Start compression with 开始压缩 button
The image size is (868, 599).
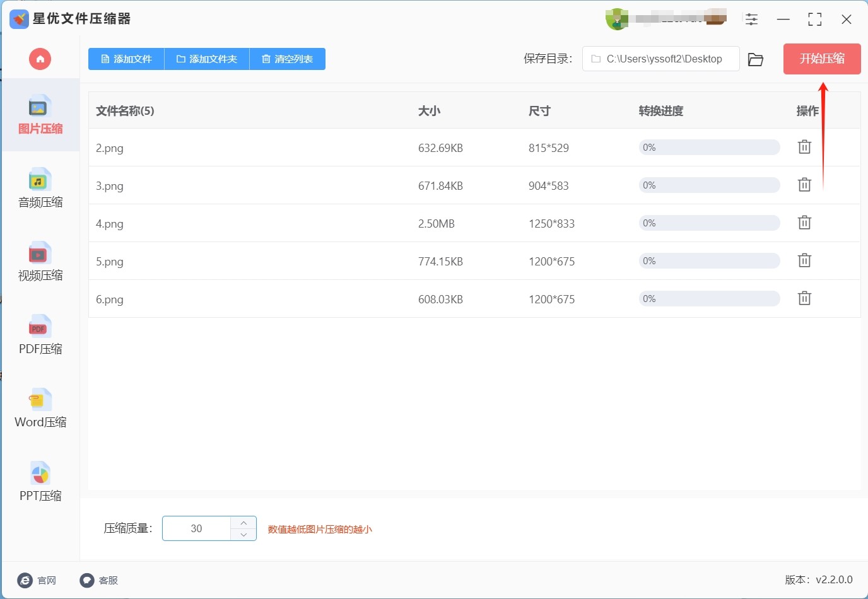tap(821, 59)
